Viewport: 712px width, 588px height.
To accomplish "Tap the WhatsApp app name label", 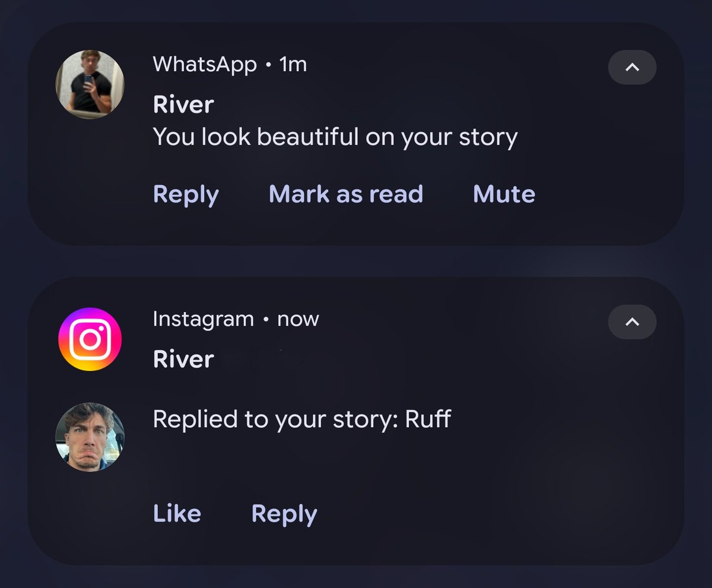I will click(205, 64).
